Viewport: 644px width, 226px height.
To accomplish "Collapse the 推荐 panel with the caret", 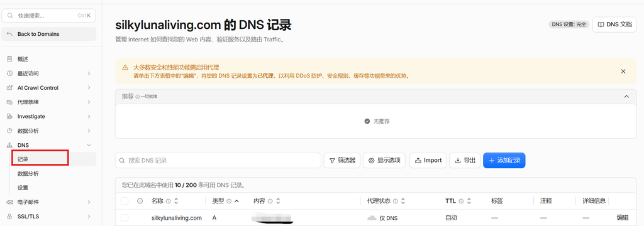I will click(626, 97).
